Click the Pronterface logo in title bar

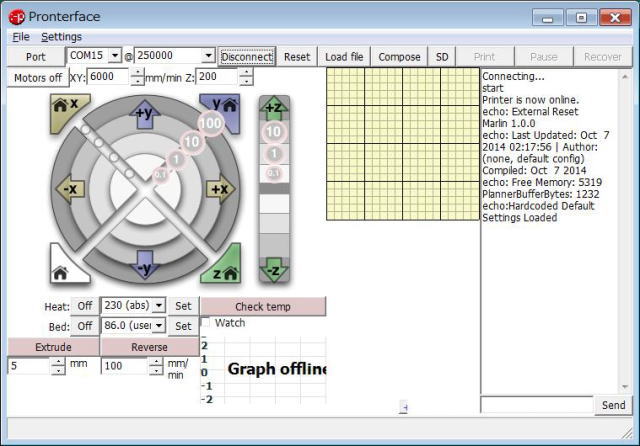[17, 17]
